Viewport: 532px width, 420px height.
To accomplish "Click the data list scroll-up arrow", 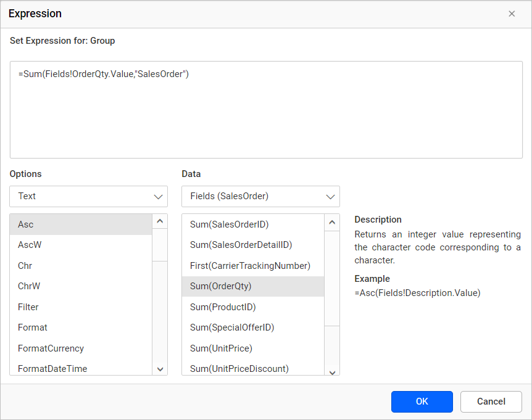I will pos(332,223).
